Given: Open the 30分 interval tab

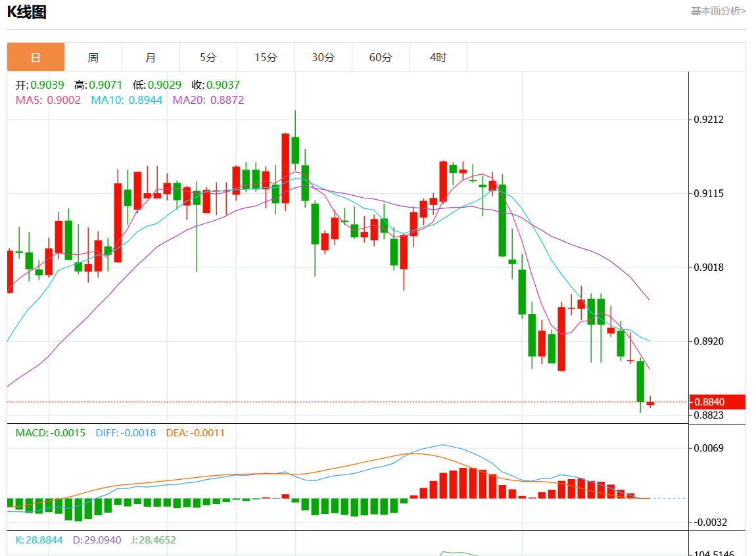Looking at the screenshot, I should pos(323,57).
